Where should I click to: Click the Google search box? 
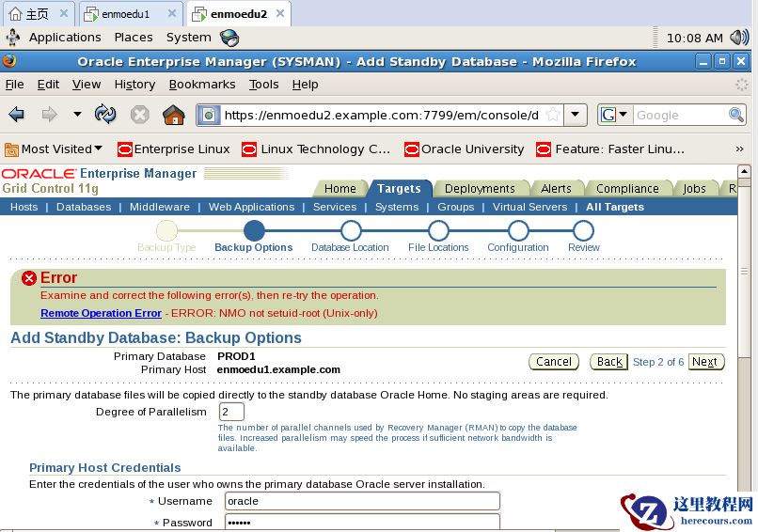(x=680, y=115)
